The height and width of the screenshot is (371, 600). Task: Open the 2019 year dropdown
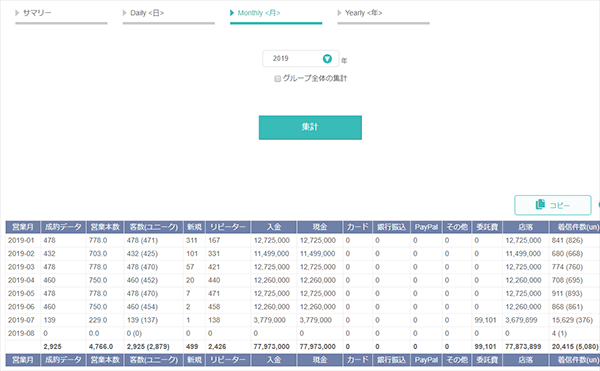(x=300, y=59)
